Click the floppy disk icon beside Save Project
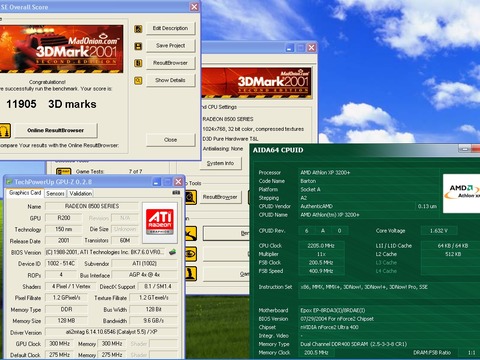This screenshot has width=480, height=360. pos(138,46)
